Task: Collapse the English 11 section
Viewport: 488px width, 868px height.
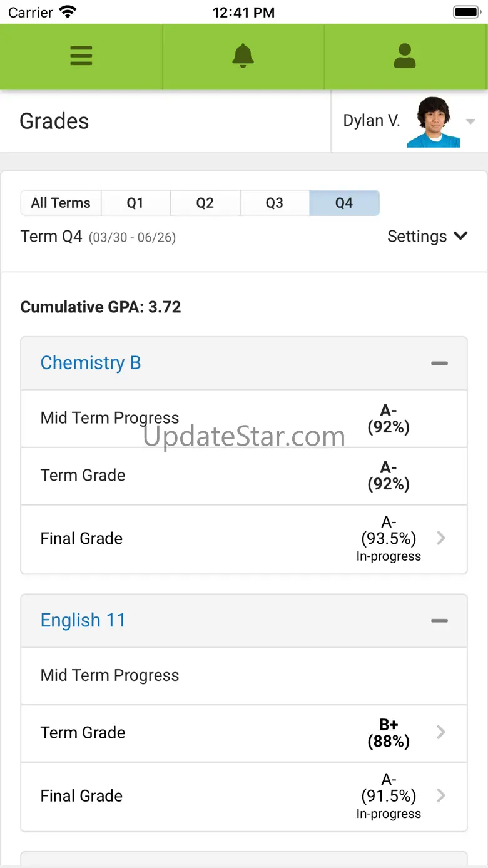Action: 439,621
